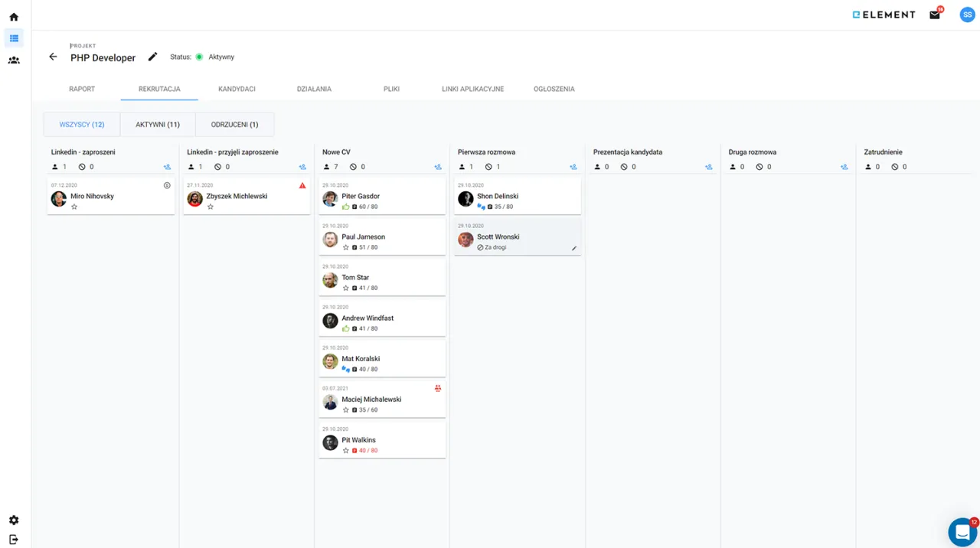Toggle star on Paul Jameson card
Image resolution: width=980 pixels, height=548 pixels.
(346, 247)
